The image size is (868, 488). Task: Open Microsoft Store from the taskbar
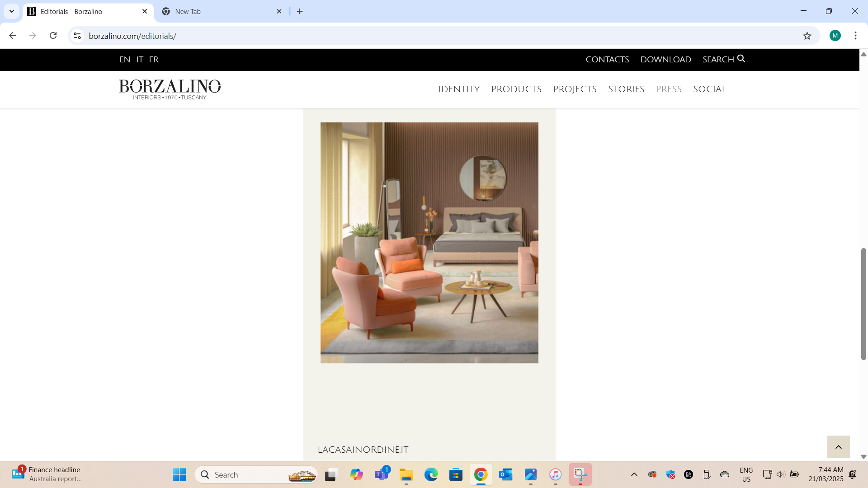click(456, 474)
